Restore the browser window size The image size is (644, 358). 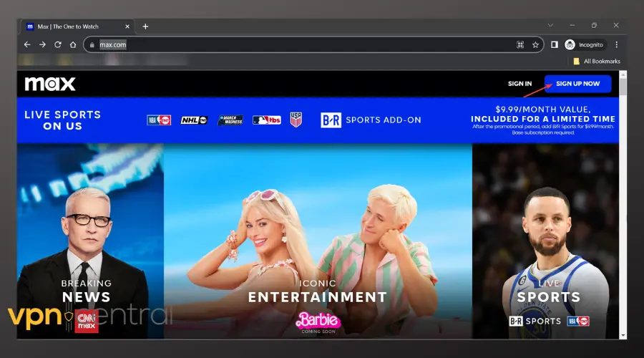point(594,26)
